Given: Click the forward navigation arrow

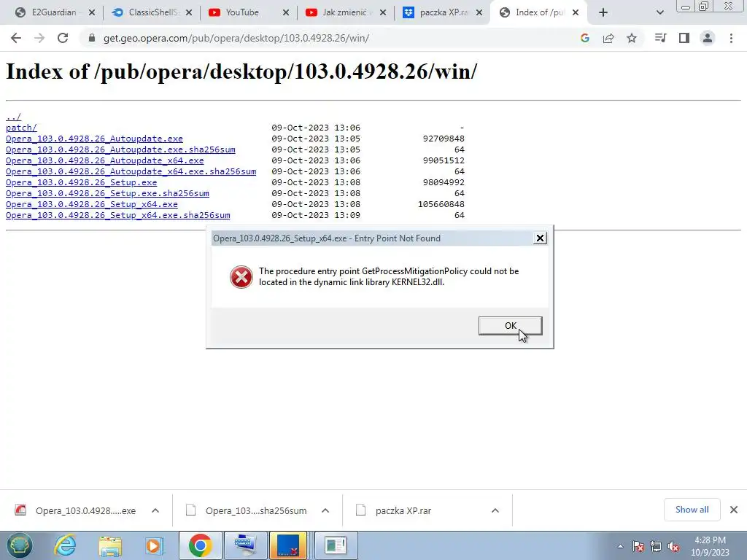Looking at the screenshot, I should pos(39,38).
